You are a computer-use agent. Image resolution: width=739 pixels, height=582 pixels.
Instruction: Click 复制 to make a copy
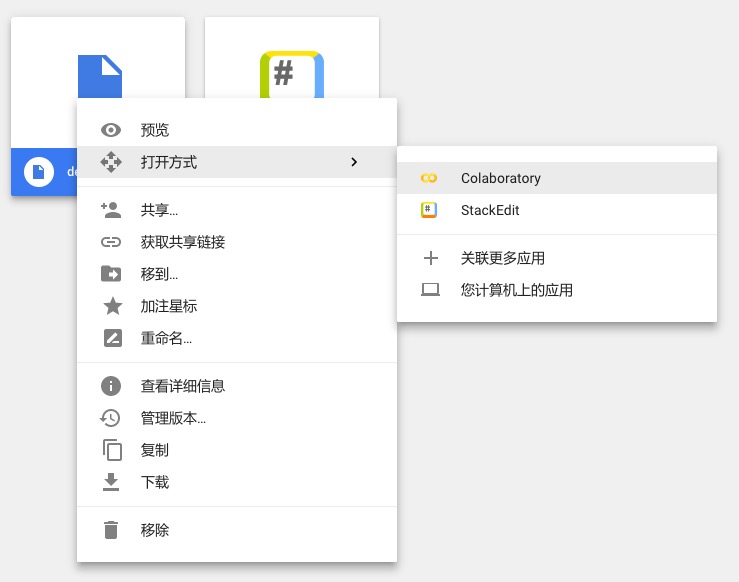click(x=155, y=450)
